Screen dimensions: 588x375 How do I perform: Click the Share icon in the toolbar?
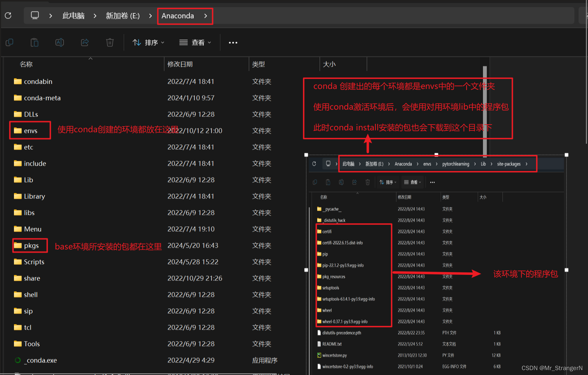coord(85,42)
